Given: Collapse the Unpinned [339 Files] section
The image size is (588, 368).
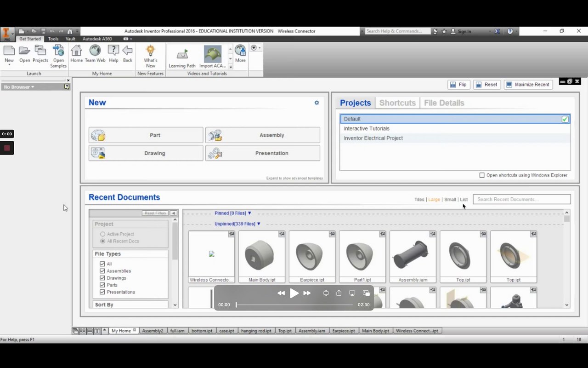Looking at the screenshot, I should pos(259,224).
